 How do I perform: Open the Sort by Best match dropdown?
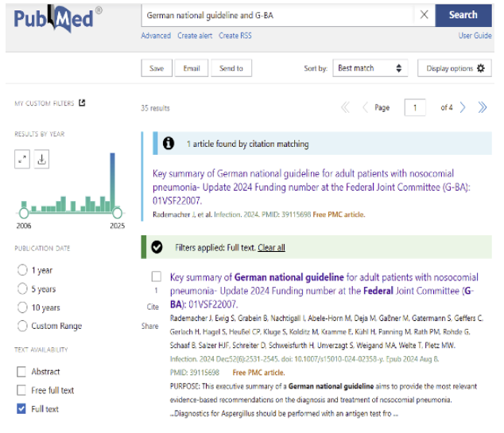(x=370, y=68)
